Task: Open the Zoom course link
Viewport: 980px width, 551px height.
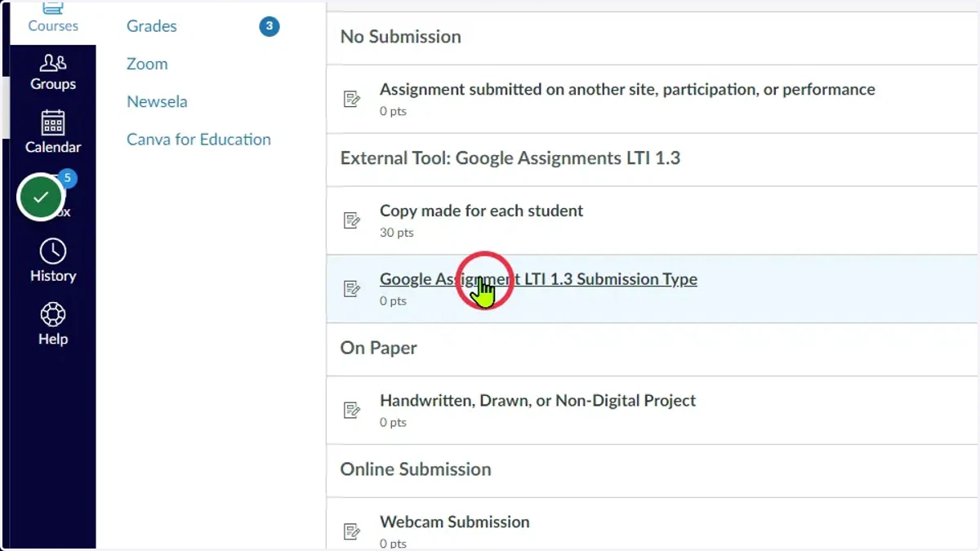Action: (x=147, y=64)
